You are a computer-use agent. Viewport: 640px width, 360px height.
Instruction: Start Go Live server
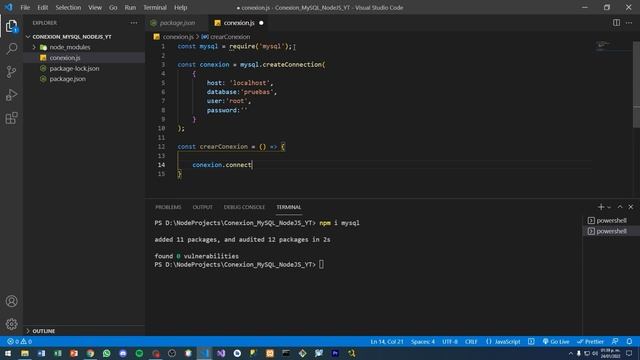(556, 342)
